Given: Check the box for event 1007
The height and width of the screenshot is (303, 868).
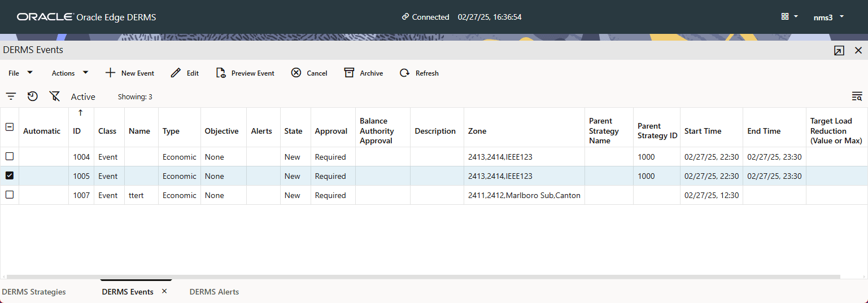Looking at the screenshot, I should tap(10, 195).
